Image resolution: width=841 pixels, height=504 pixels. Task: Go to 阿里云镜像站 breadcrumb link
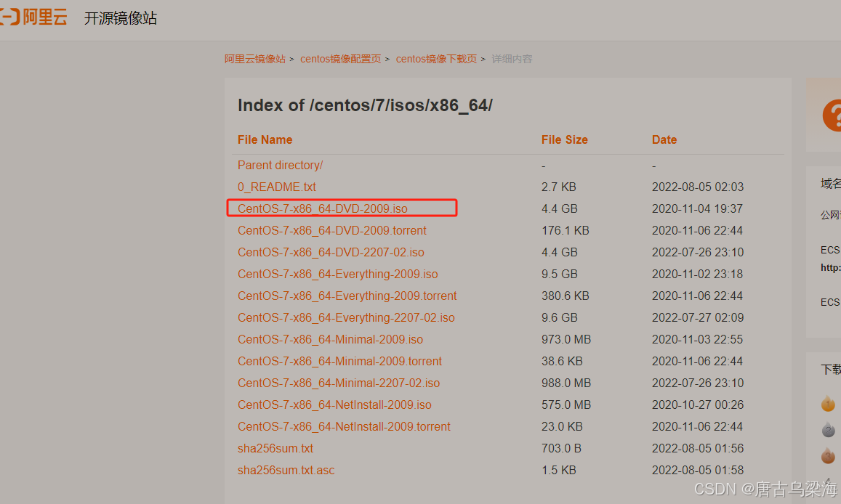pos(254,59)
